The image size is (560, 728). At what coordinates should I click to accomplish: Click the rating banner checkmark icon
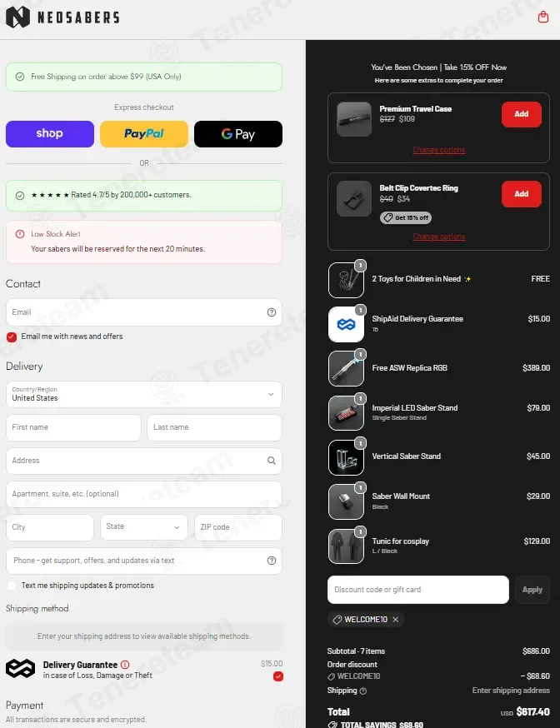click(20, 196)
